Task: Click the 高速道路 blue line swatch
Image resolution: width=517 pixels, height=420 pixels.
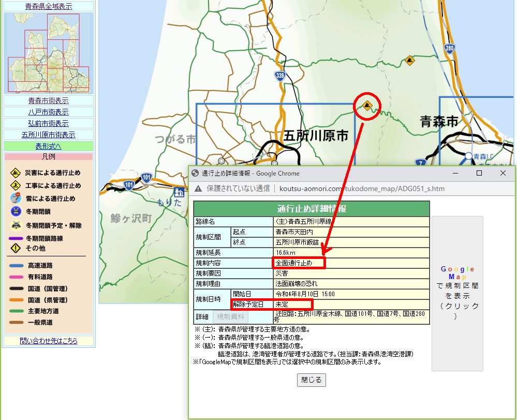Action: (x=17, y=266)
